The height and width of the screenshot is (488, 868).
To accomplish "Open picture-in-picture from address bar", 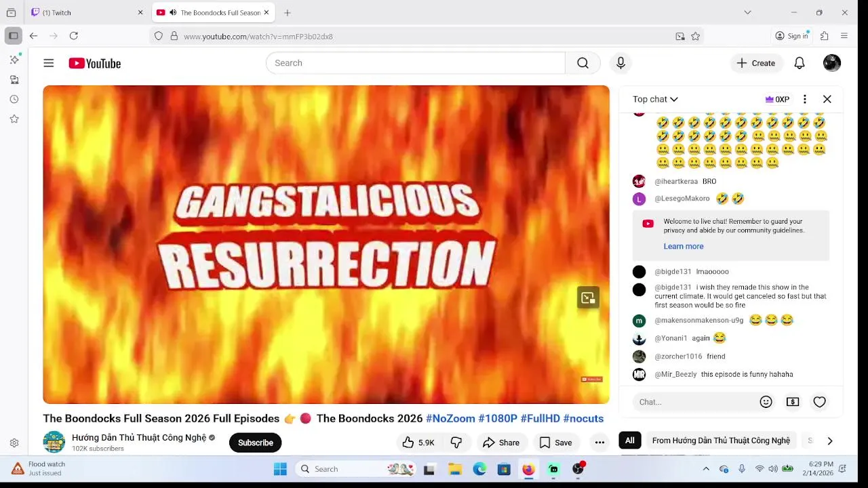I will click(680, 37).
